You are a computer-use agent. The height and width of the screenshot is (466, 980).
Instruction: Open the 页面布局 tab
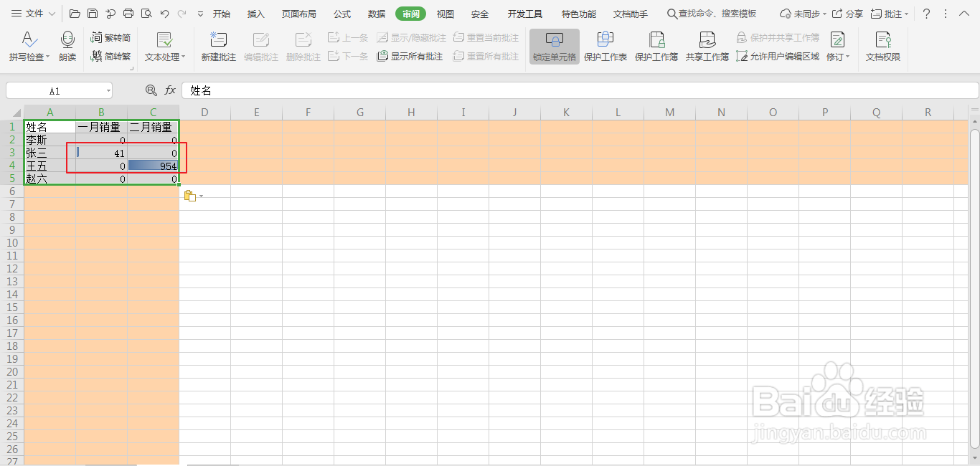[x=299, y=14]
